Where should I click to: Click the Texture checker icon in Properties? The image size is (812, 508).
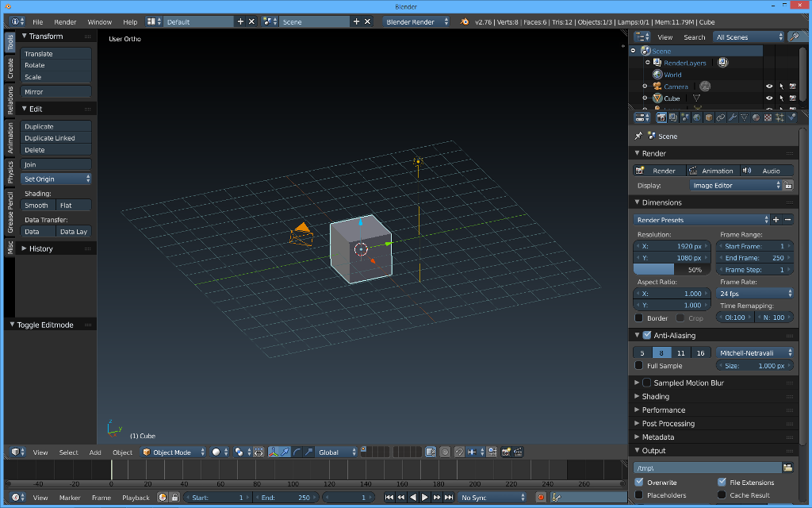768,117
